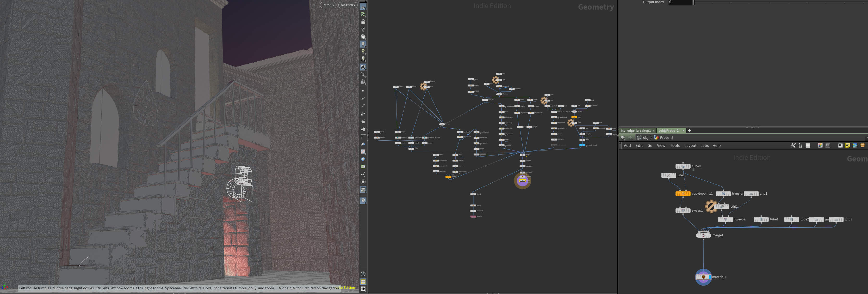Viewport: 868px width, 294px height.
Task: Click the tree view icon in network toolbar
Action: coord(800,146)
